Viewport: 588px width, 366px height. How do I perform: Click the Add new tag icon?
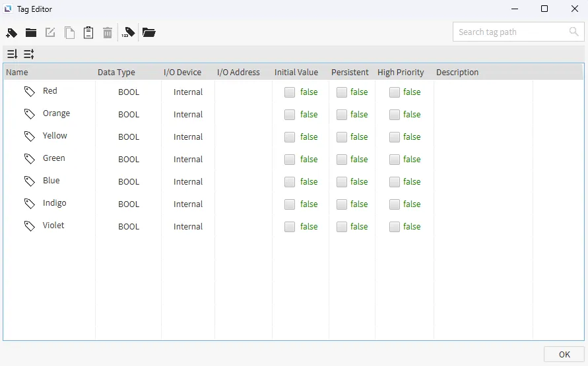click(x=12, y=32)
